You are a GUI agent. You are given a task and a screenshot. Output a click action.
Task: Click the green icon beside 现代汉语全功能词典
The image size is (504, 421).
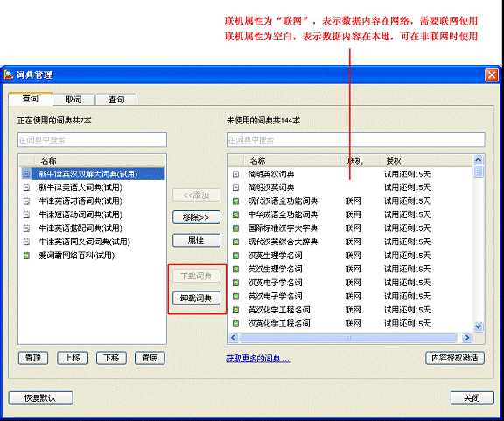pyautogui.click(x=235, y=201)
